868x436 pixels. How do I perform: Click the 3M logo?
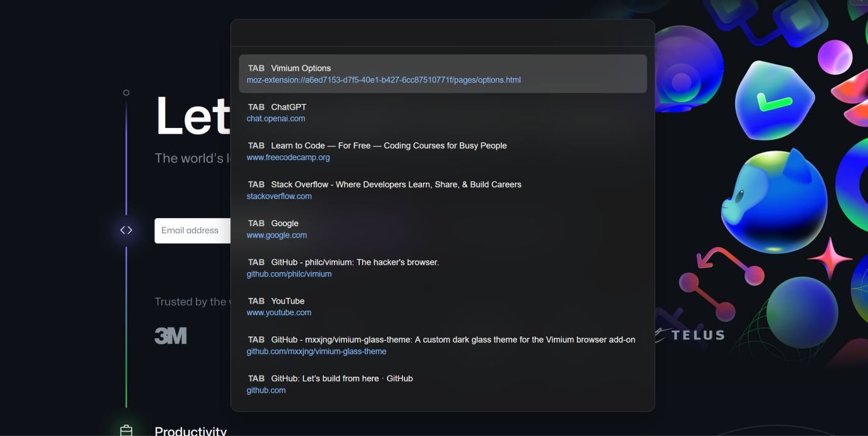pos(171,336)
